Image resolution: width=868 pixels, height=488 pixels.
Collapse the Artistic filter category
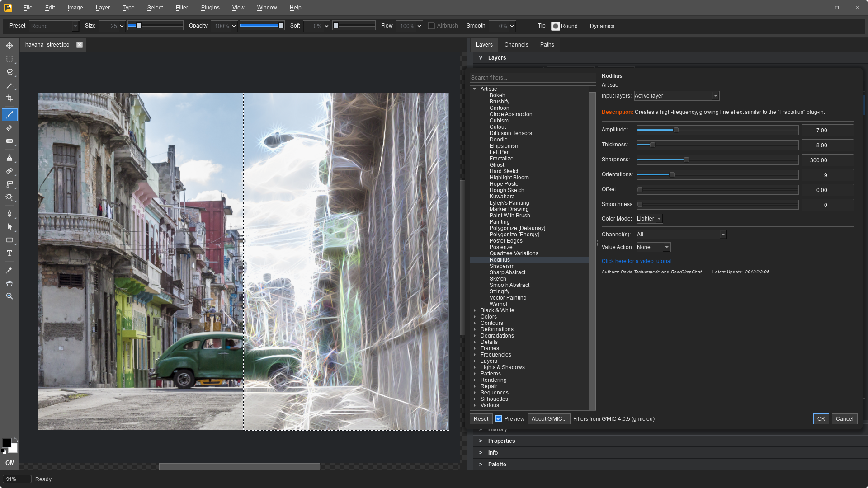475,89
